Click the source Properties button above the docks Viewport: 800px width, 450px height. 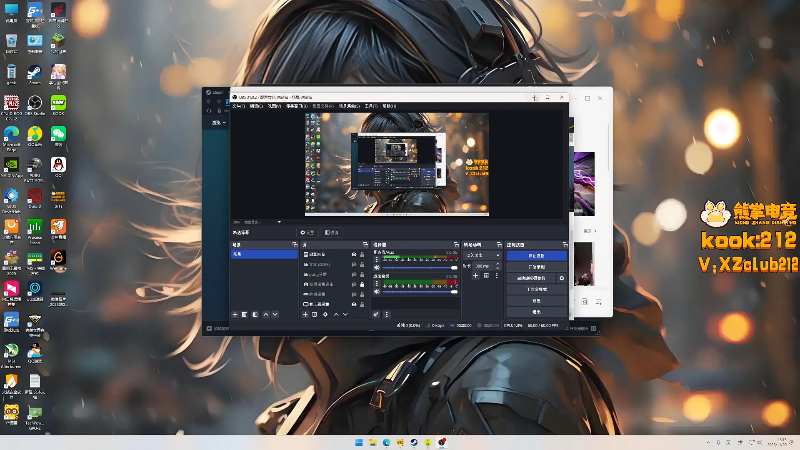(x=307, y=233)
